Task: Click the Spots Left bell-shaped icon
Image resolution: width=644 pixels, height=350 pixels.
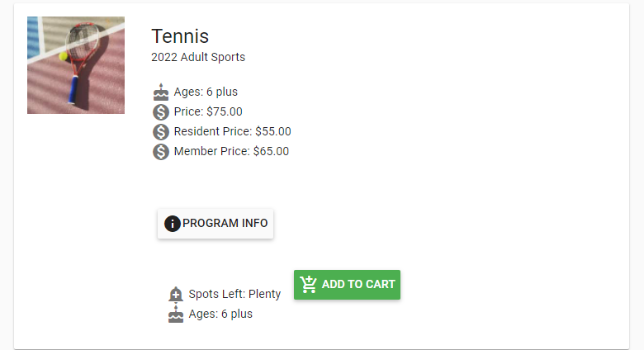Action: [x=176, y=294]
